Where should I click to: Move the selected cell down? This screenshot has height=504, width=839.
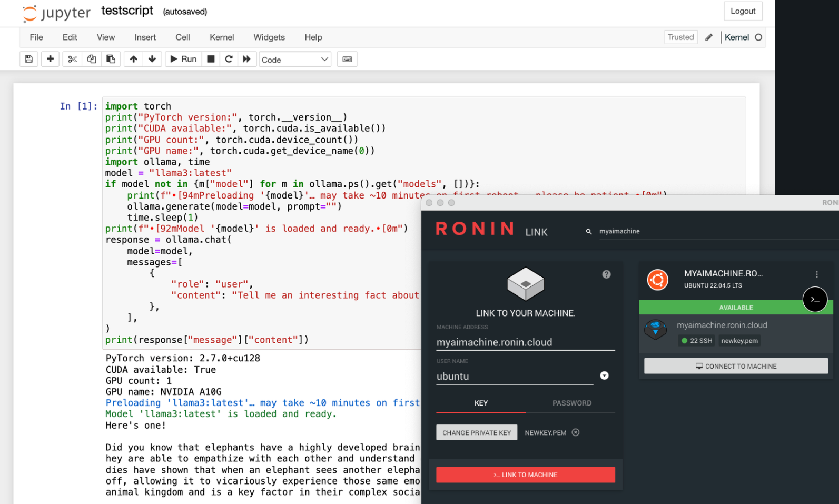click(x=152, y=59)
